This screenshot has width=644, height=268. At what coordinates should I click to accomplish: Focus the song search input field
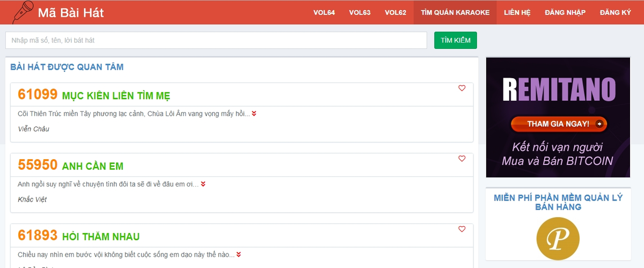[x=216, y=40]
